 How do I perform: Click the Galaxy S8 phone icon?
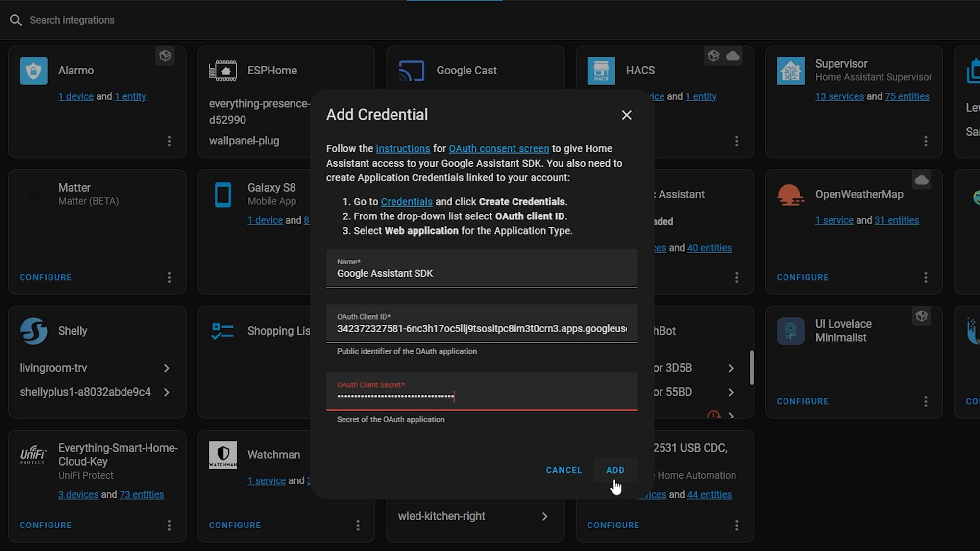[x=223, y=194]
